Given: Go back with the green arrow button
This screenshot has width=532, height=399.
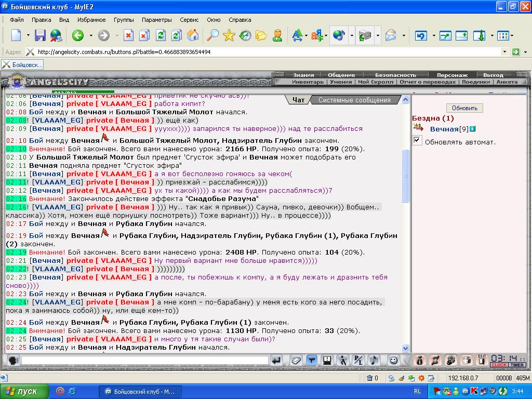Looking at the screenshot, I should tap(78, 35).
